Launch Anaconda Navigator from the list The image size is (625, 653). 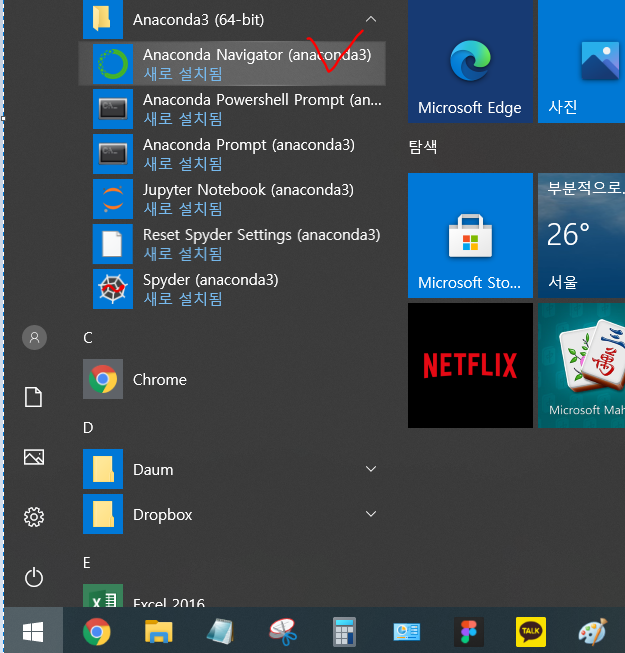(x=232, y=64)
